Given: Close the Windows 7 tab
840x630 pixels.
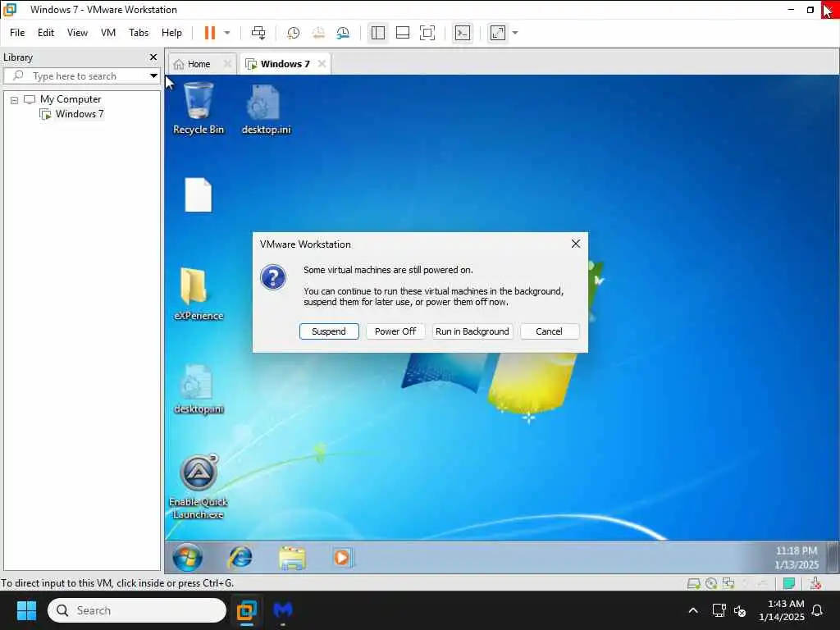Looking at the screenshot, I should click(x=322, y=63).
